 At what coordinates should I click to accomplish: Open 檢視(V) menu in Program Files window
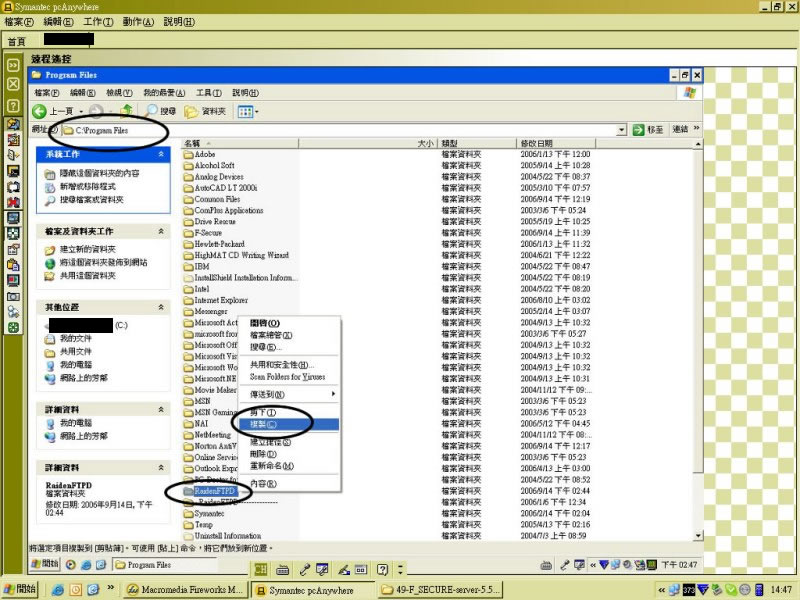pos(119,93)
